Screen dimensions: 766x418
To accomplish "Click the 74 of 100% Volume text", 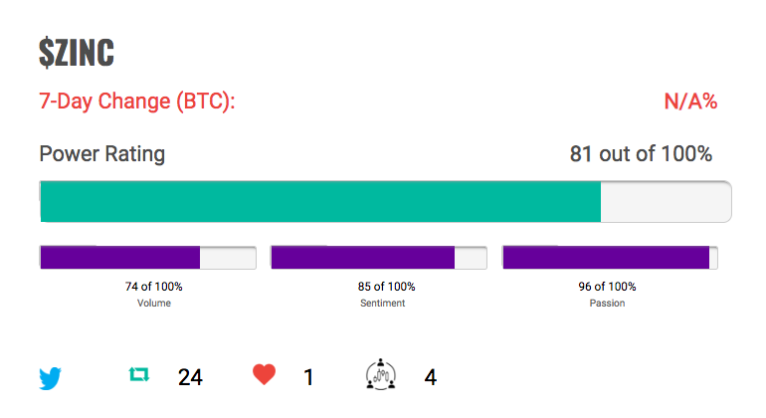I will [x=154, y=287].
